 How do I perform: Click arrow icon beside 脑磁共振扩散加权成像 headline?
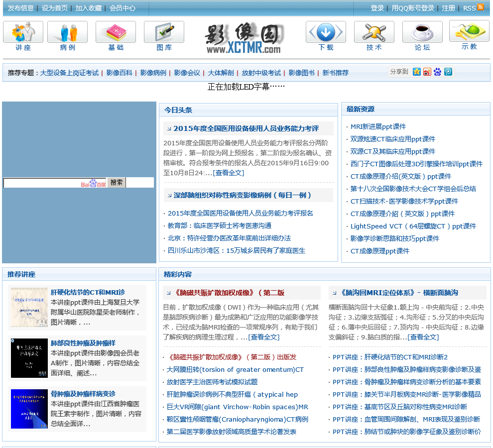[169, 293]
